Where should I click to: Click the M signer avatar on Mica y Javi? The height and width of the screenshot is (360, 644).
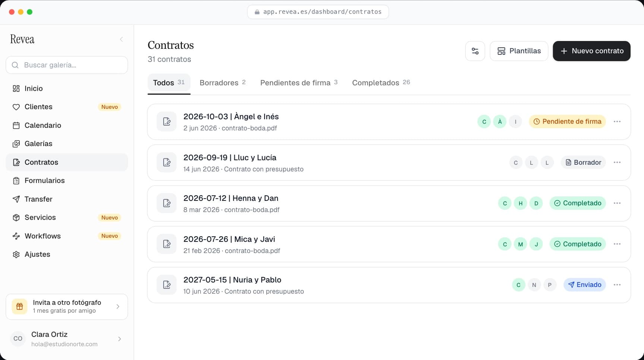pos(521,244)
